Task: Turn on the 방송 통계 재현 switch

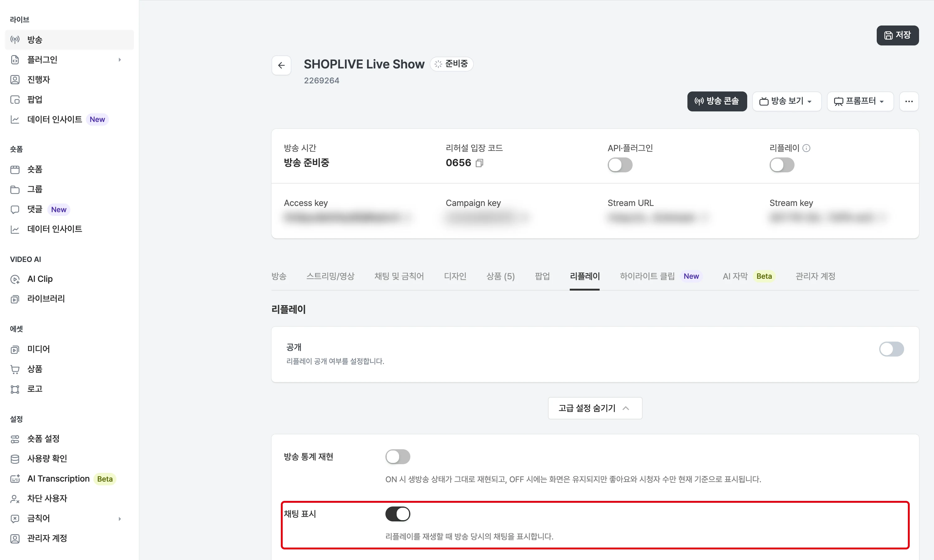Action: (398, 457)
